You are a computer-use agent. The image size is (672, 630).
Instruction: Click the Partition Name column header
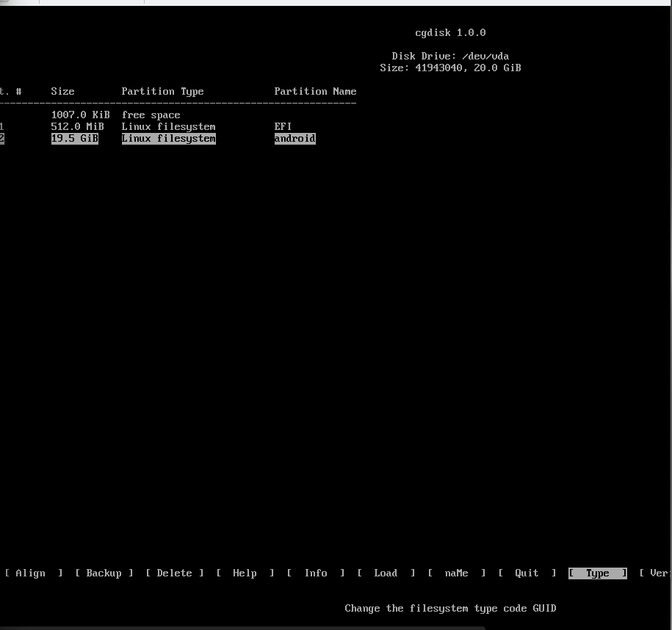(315, 92)
